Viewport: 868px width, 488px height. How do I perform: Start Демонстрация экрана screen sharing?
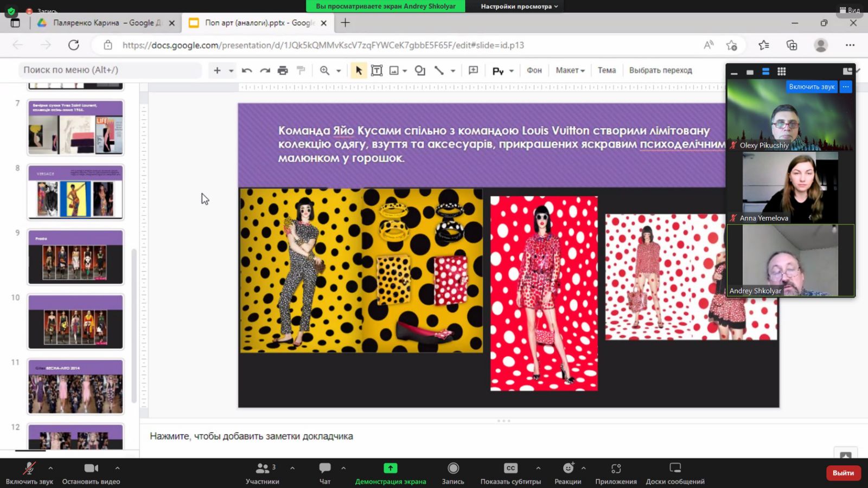click(x=391, y=473)
